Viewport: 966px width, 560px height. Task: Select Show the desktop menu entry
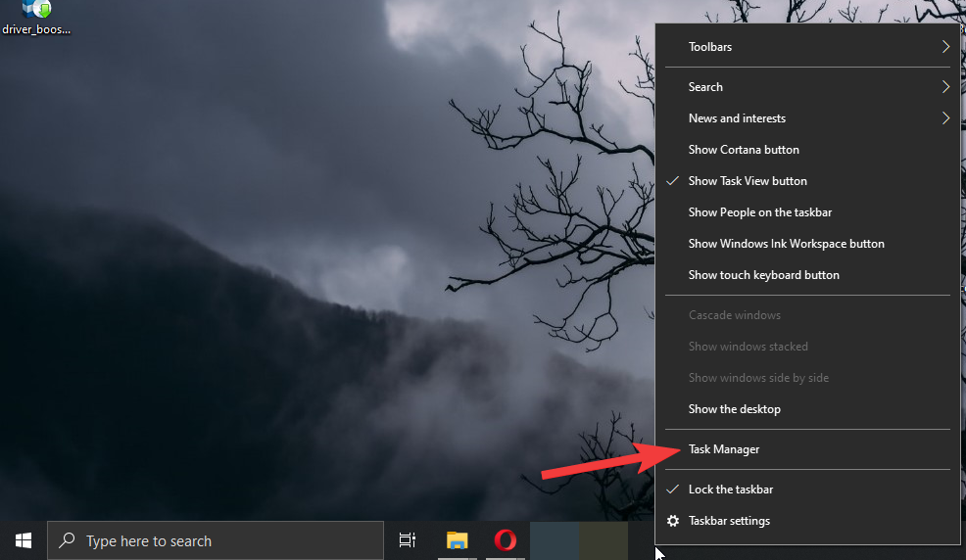(x=807, y=409)
